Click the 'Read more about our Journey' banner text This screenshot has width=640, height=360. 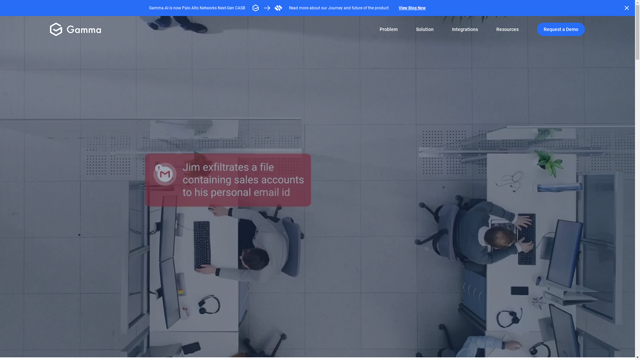[338, 8]
